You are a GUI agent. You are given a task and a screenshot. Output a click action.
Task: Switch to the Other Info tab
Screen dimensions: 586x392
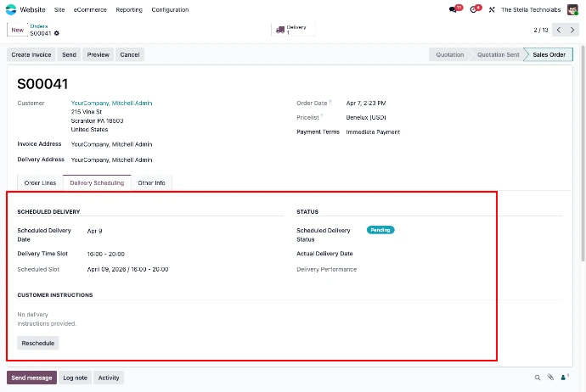coord(151,182)
